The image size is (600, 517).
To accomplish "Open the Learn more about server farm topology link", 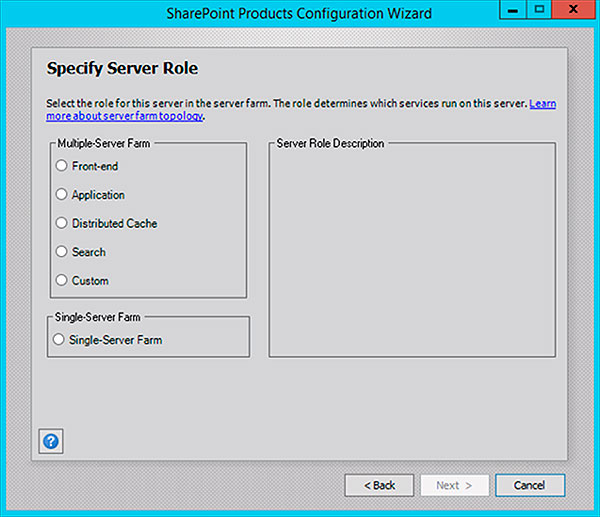I will pyautogui.click(x=124, y=116).
